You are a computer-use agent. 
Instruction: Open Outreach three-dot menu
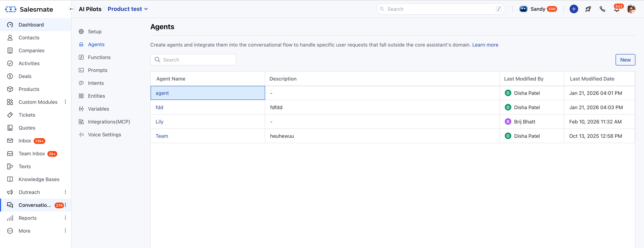point(65,192)
